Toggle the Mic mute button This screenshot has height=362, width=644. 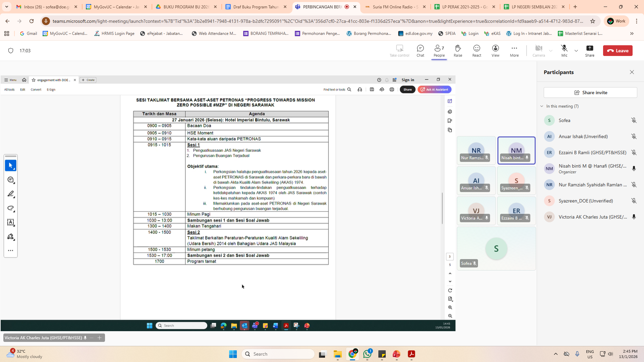pyautogui.click(x=565, y=51)
